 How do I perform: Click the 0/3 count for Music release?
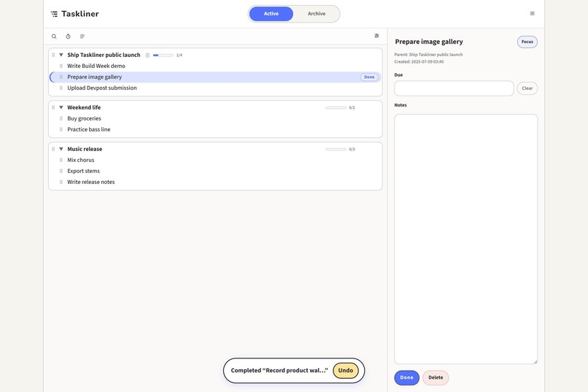[352, 150]
